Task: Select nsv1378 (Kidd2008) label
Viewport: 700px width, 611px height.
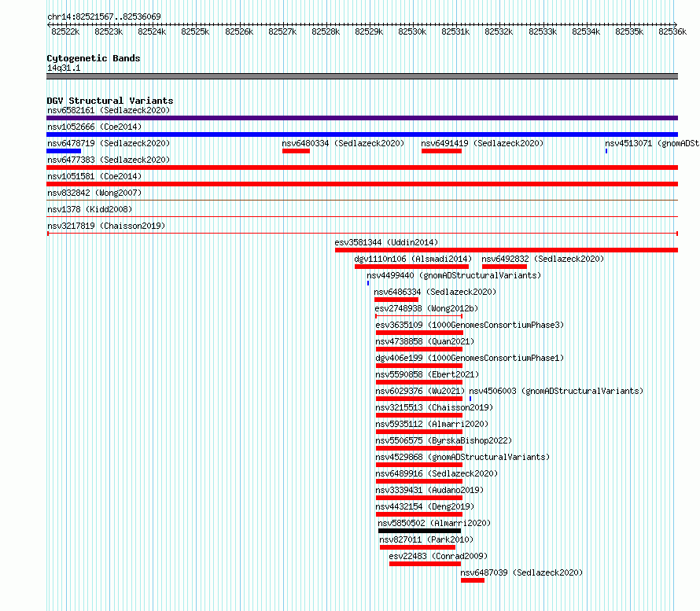Action: point(90,209)
